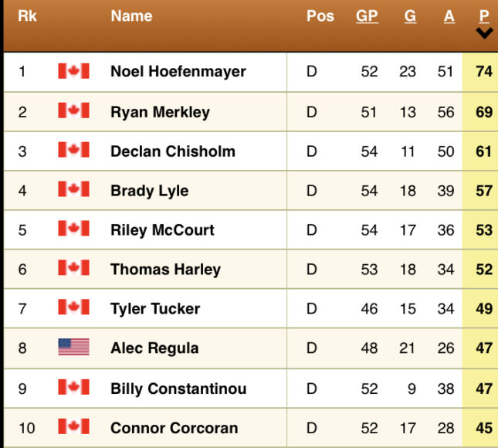Click the Canadian flag next to Ryan Merkley
Viewport: 498px width, 448px height.
(x=73, y=111)
